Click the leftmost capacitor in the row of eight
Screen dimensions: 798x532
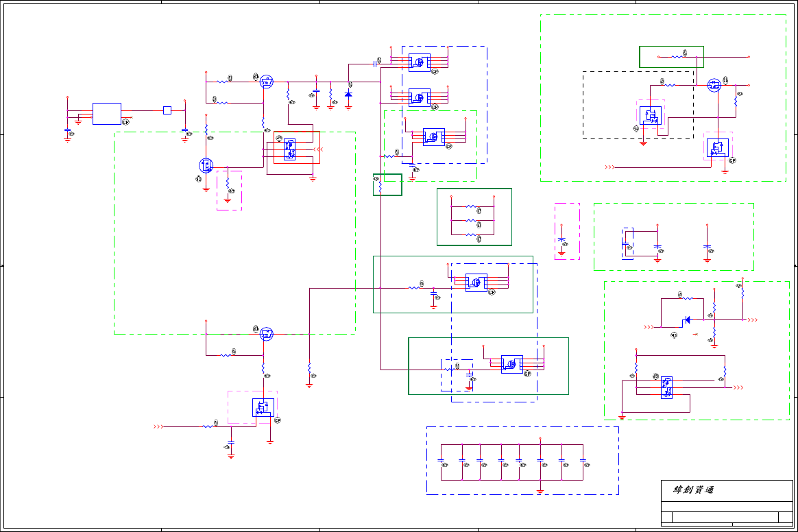pos(441,461)
